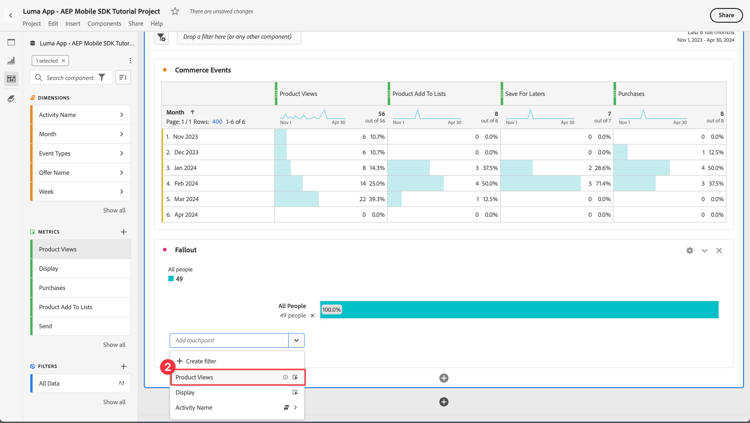Click the Share button
Image resolution: width=750 pixels, height=423 pixels.
[726, 15]
